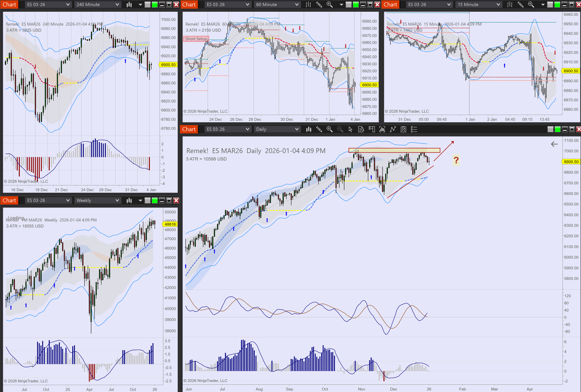581x392 pixels.
Task: Click the back arrow on Daily chart
Action: pos(554,144)
